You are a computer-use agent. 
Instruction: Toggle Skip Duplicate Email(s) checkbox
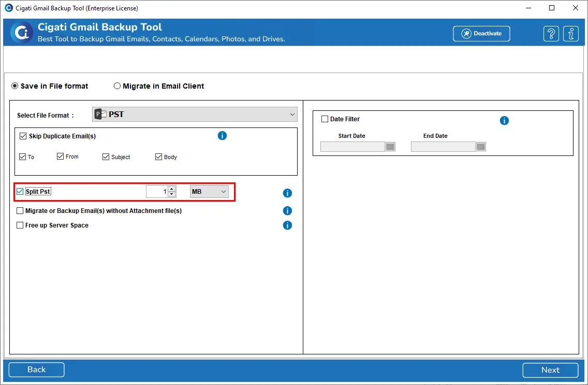(23, 136)
